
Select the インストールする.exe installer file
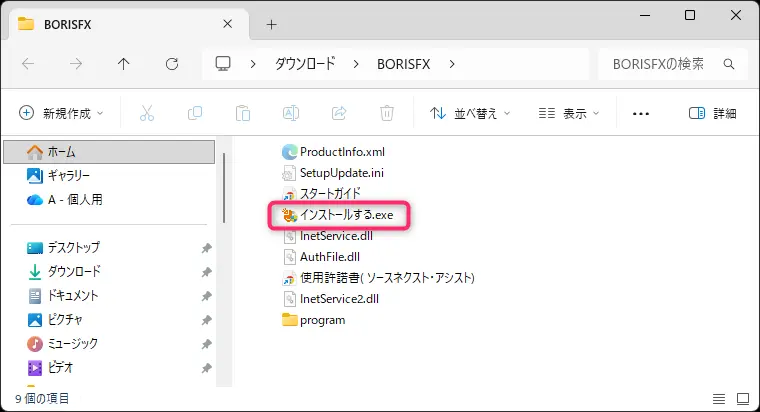338,215
